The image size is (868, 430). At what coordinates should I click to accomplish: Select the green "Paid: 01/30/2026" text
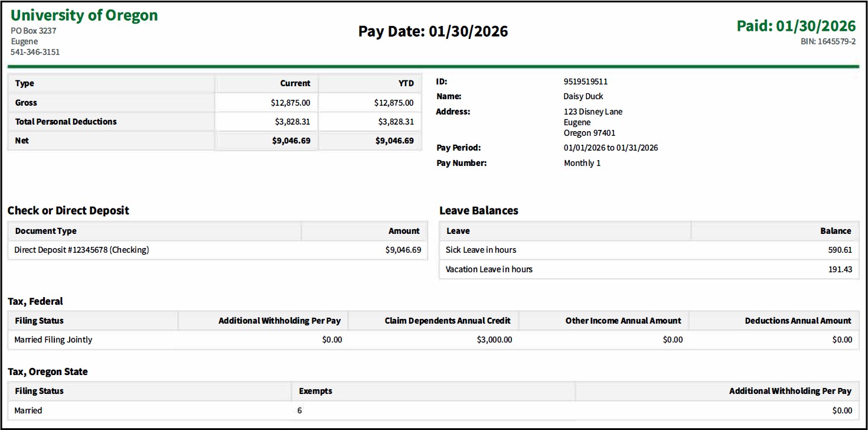(796, 26)
